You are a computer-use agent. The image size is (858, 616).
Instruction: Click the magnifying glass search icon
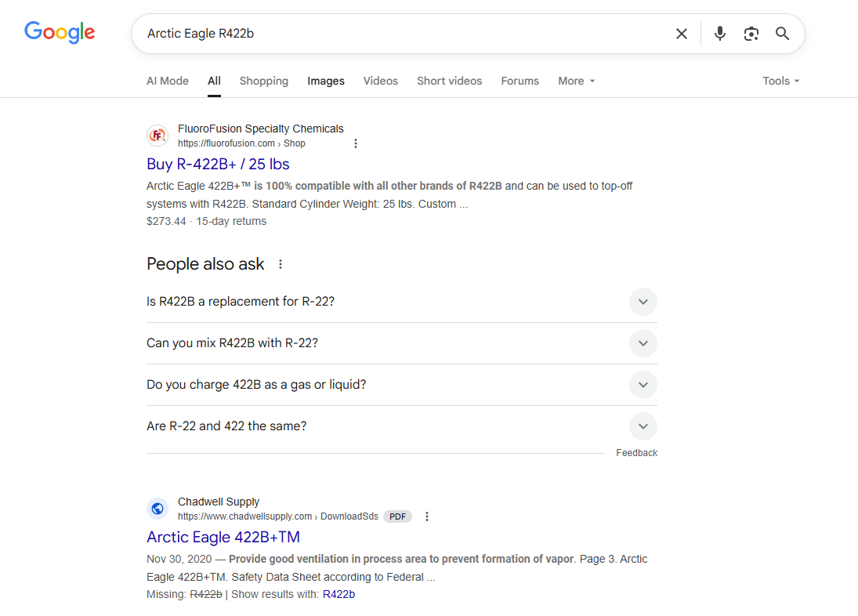[782, 34]
